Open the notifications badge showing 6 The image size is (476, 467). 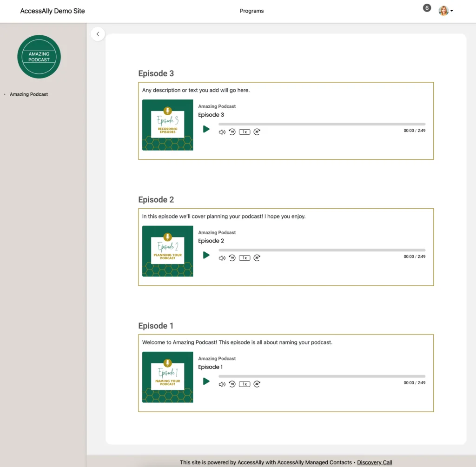click(427, 8)
